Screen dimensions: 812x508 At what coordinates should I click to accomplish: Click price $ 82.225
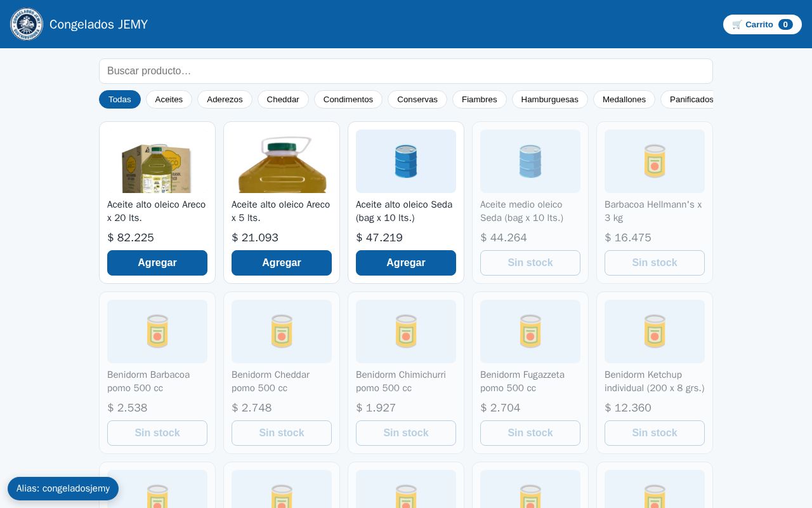pyautogui.click(x=131, y=237)
